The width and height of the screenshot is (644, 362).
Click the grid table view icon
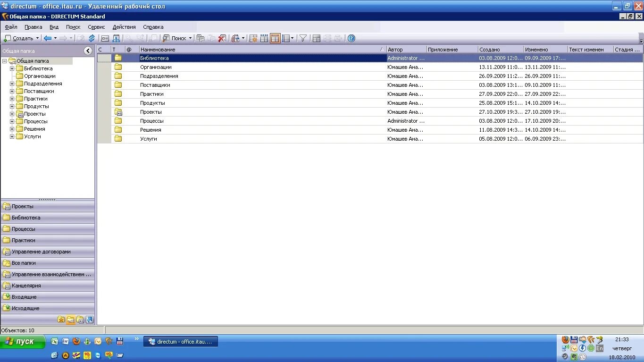(x=264, y=38)
